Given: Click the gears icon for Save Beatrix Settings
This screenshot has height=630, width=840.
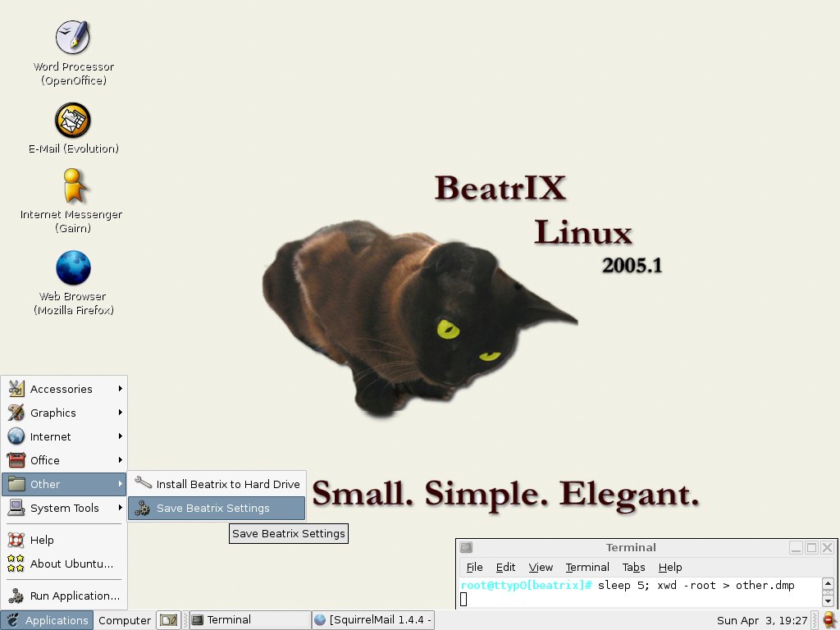Looking at the screenshot, I should (x=143, y=508).
